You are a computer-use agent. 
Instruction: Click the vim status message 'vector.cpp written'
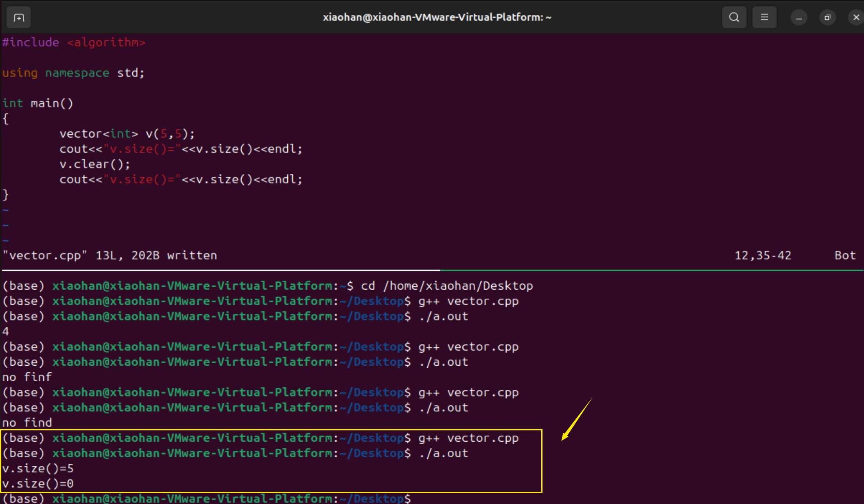click(110, 255)
